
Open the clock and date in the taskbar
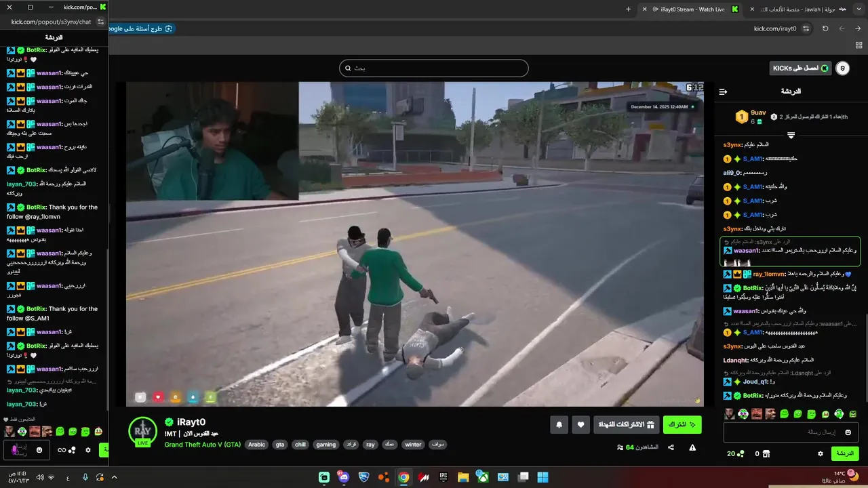tap(18, 477)
